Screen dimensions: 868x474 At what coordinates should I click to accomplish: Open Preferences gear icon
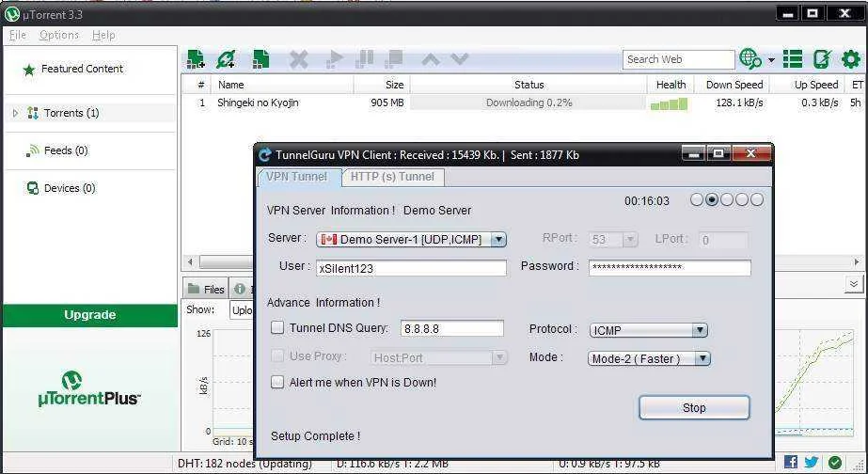coord(851,59)
